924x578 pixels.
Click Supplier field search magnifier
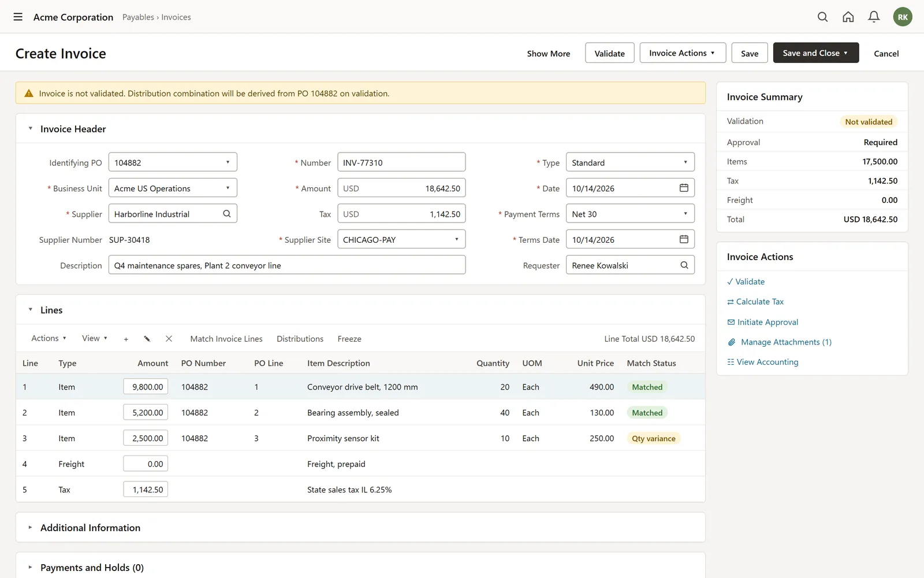[x=227, y=214]
